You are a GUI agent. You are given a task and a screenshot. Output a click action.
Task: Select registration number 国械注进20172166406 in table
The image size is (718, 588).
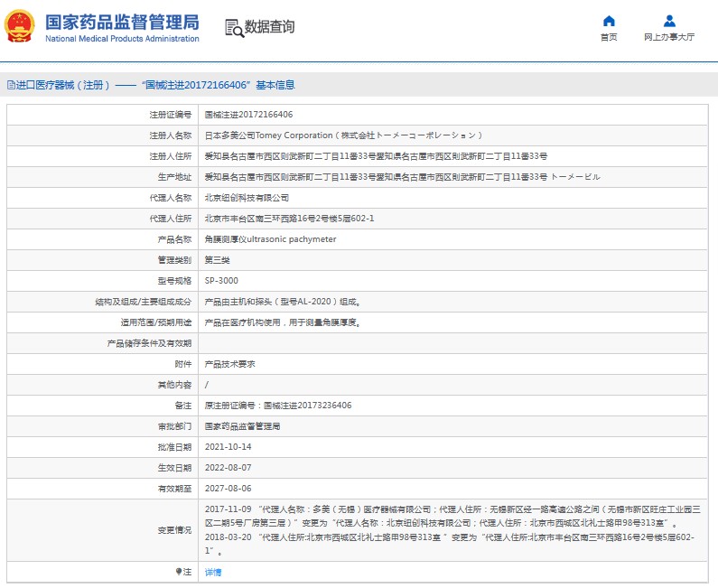[248, 115]
